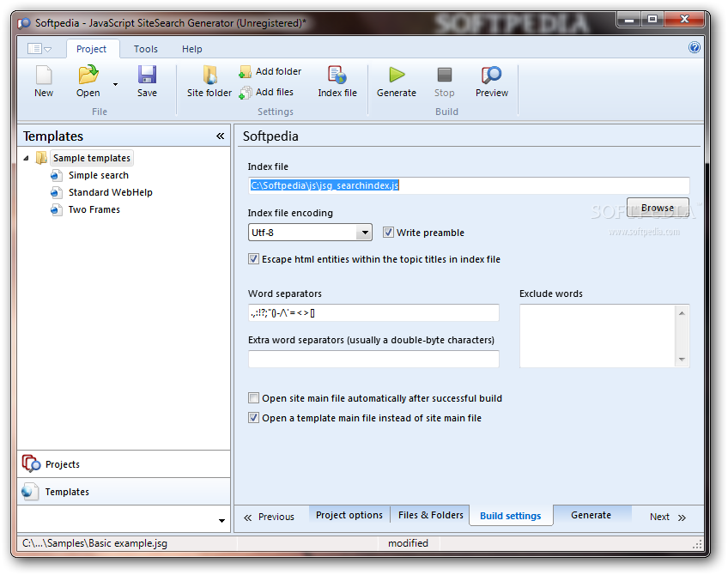Click the Next navigation button
Screen dimensions: 728x575
[x=668, y=517]
